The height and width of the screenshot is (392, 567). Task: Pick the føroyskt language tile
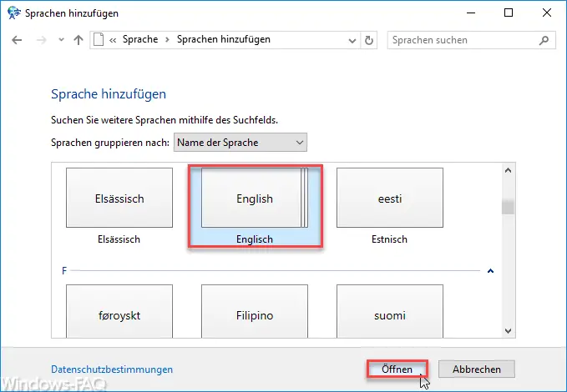click(x=119, y=311)
